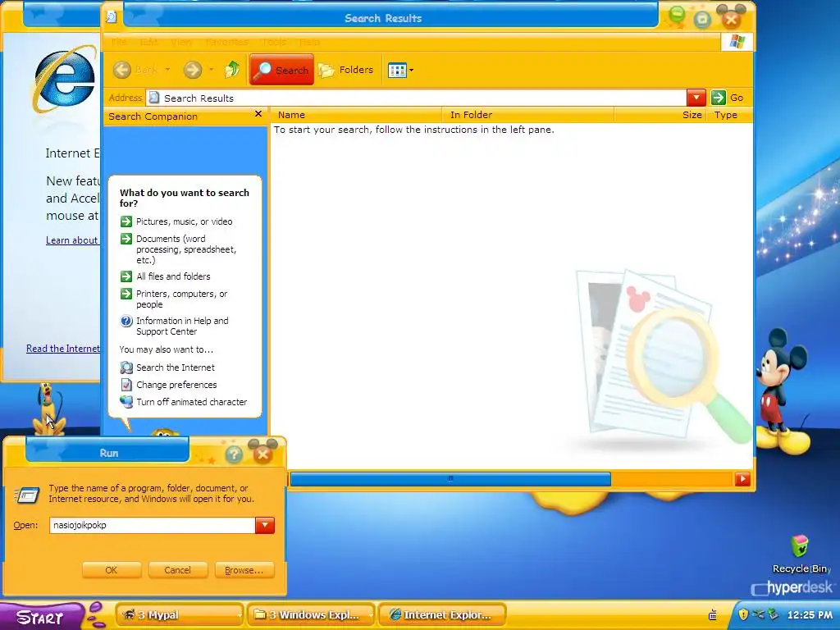The height and width of the screenshot is (630, 840).
Task: Sort by the Type column header
Action: point(729,115)
